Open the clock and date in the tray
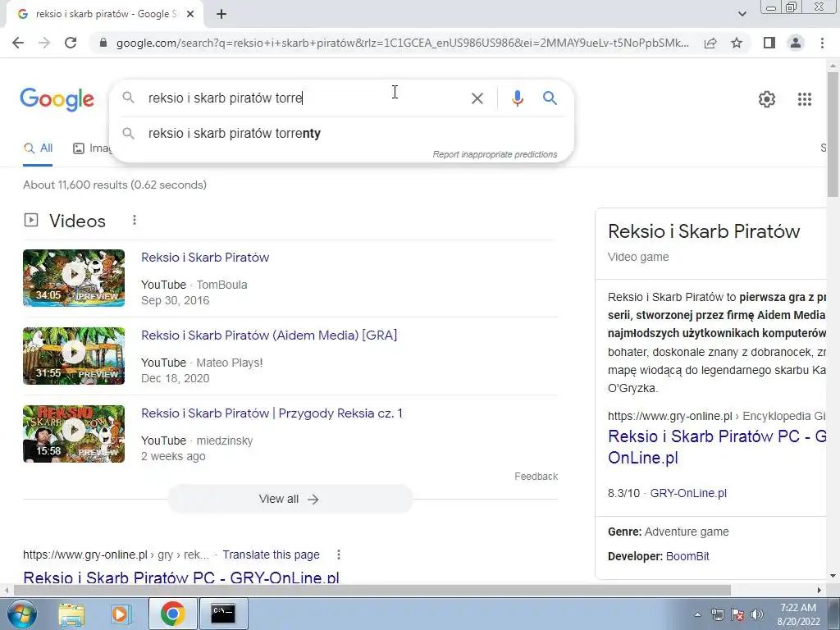This screenshot has width=840, height=630. tap(798, 614)
